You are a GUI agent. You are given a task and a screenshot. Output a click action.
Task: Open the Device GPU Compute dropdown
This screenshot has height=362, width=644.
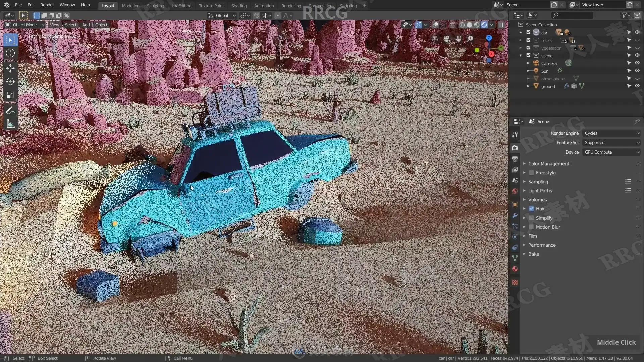611,152
